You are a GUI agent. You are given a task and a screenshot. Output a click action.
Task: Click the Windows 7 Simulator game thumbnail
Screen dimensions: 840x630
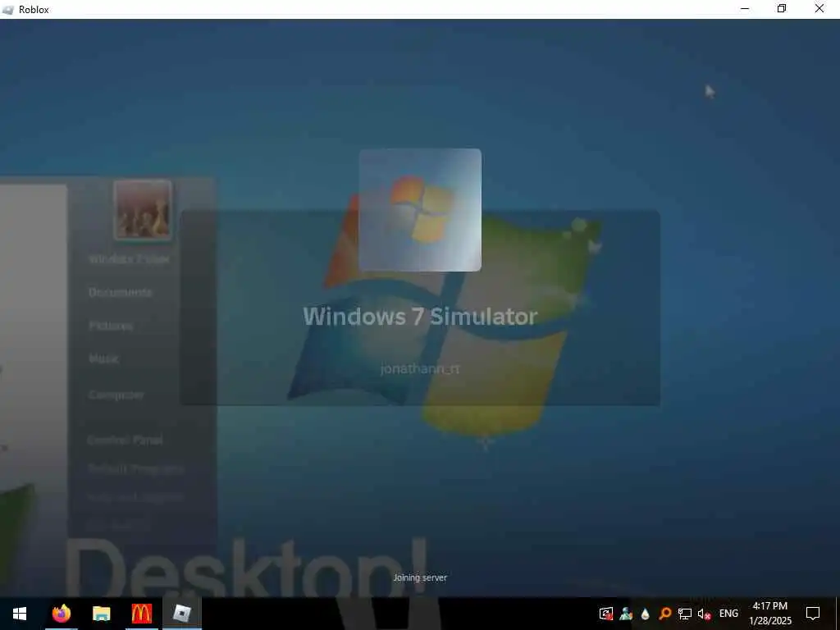[420, 210]
